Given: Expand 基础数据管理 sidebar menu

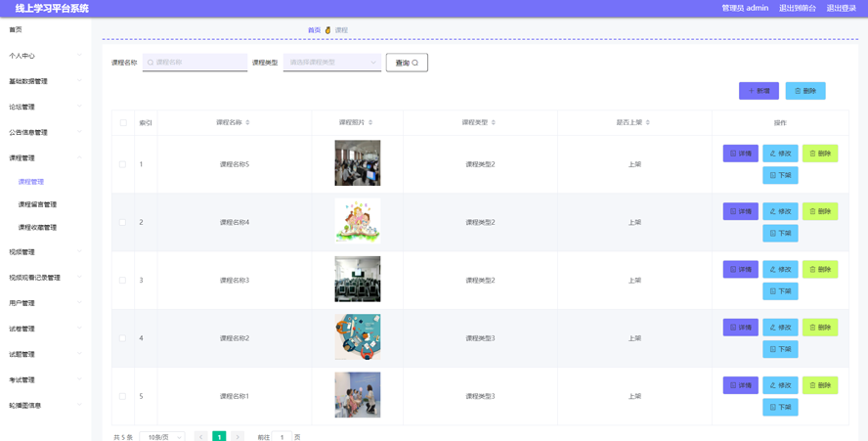Looking at the screenshot, I should pos(45,81).
